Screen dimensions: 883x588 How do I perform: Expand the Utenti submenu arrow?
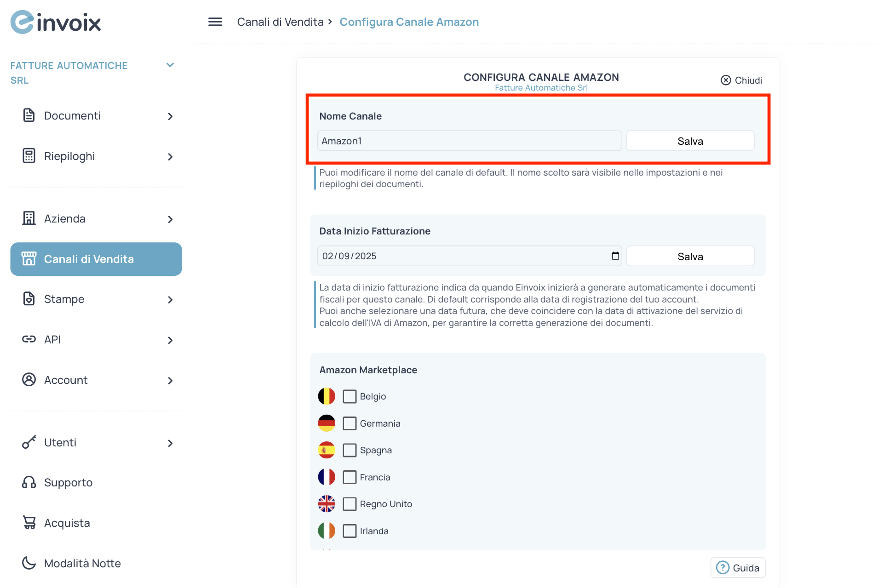pyautogui.click(x=170, y=443)
